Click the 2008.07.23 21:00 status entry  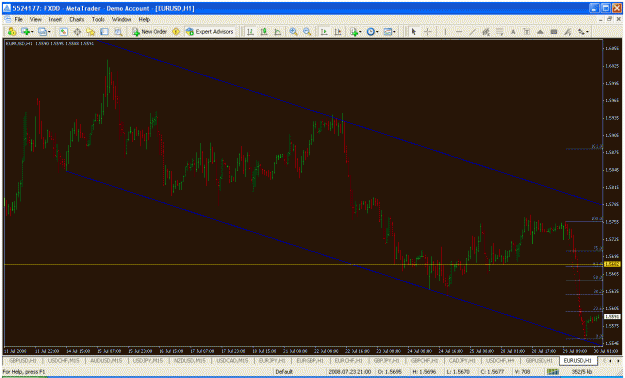[x=350, y=372]
